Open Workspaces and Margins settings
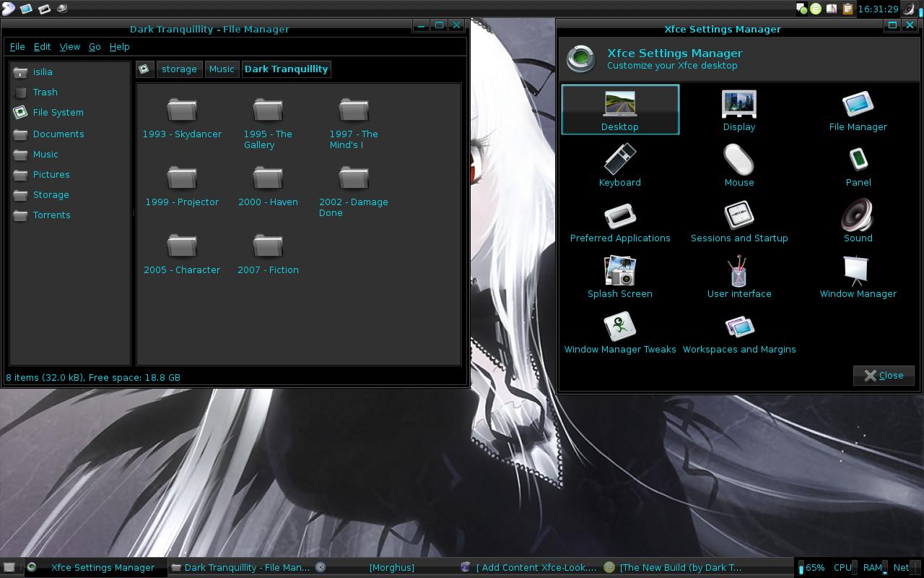The width and height of the screenshot is (924, 578). click(x=739, y=332)
